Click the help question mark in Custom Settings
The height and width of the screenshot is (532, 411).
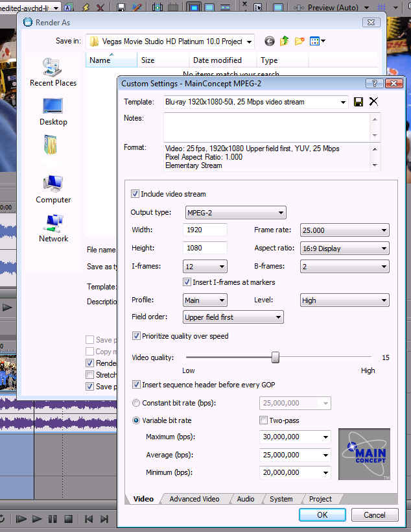(375, 84)
